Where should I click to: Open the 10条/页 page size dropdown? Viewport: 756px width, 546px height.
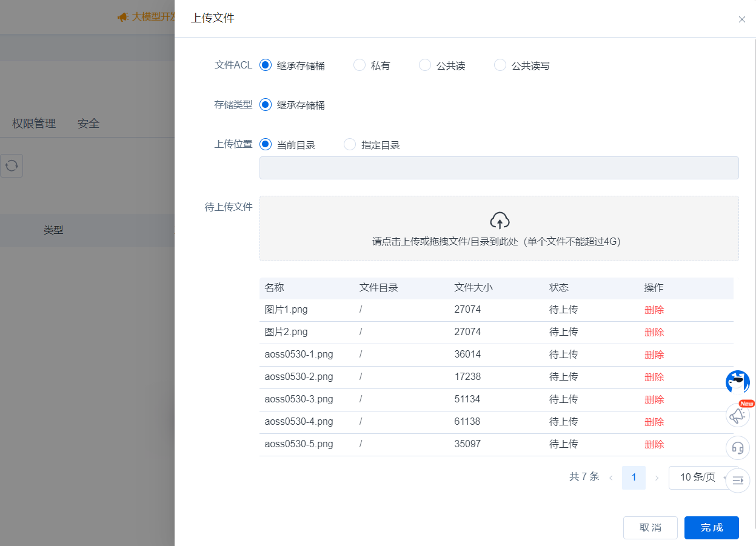pos(697,478)
